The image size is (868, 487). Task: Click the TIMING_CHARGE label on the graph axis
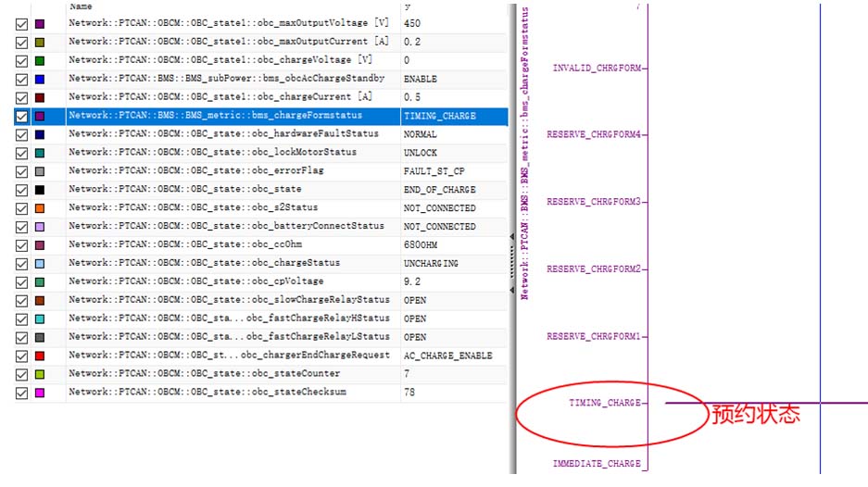[604, 403]
